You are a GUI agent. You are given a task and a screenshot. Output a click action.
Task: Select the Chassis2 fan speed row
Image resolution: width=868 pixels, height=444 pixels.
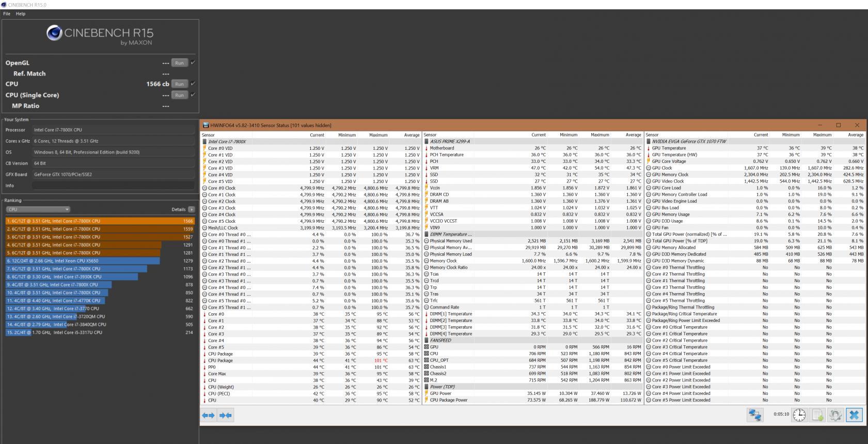click(x=533, y=374)
